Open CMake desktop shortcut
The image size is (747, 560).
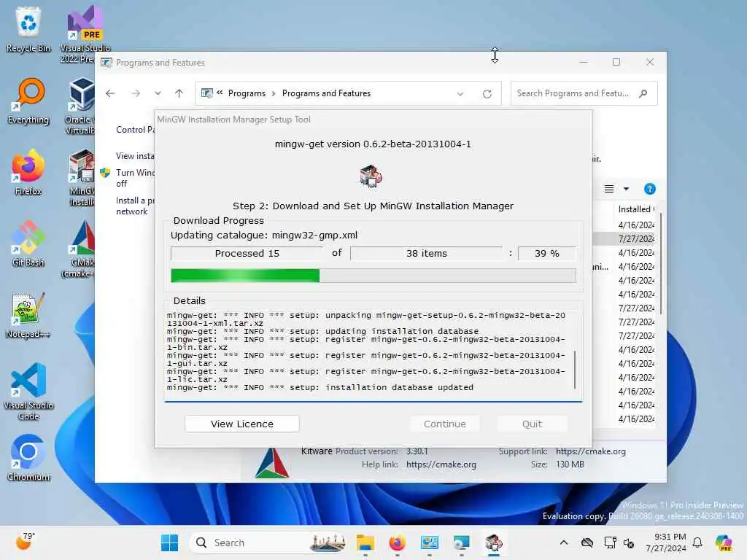pyautogui.click(x=80, y=249)
